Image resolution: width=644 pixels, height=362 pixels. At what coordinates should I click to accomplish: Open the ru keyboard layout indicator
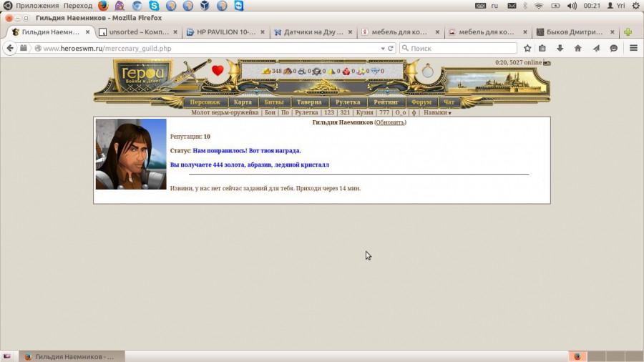(494, 6)
